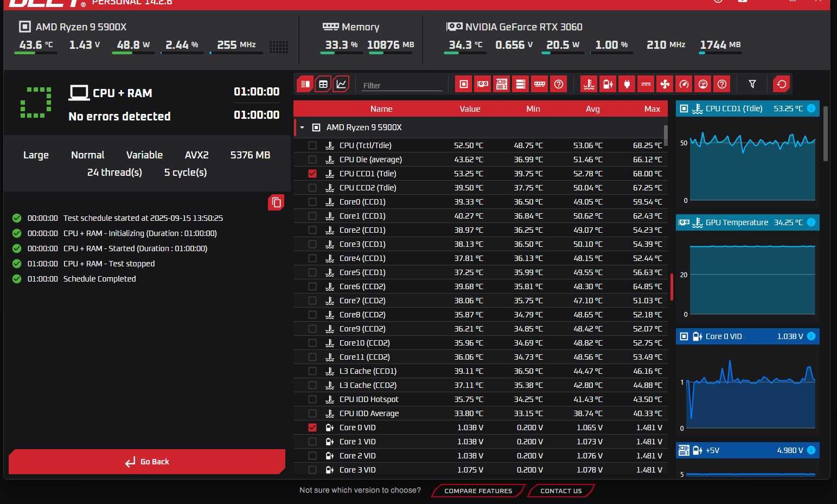
Task: Toggle the power plug sensor filter
Action: (x=627, y=84)
